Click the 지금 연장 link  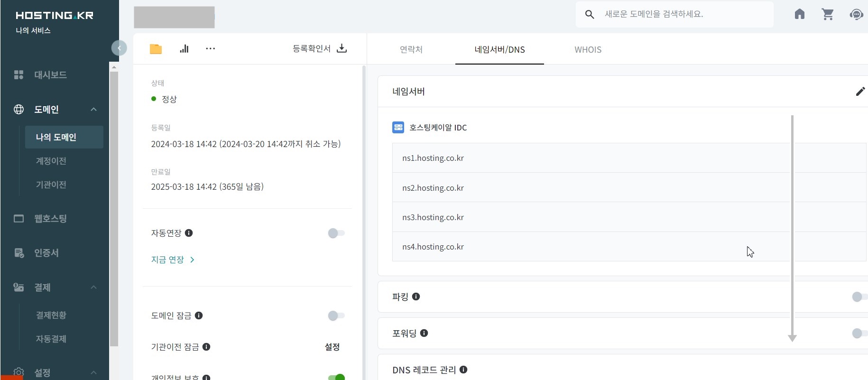coord(173,260)
